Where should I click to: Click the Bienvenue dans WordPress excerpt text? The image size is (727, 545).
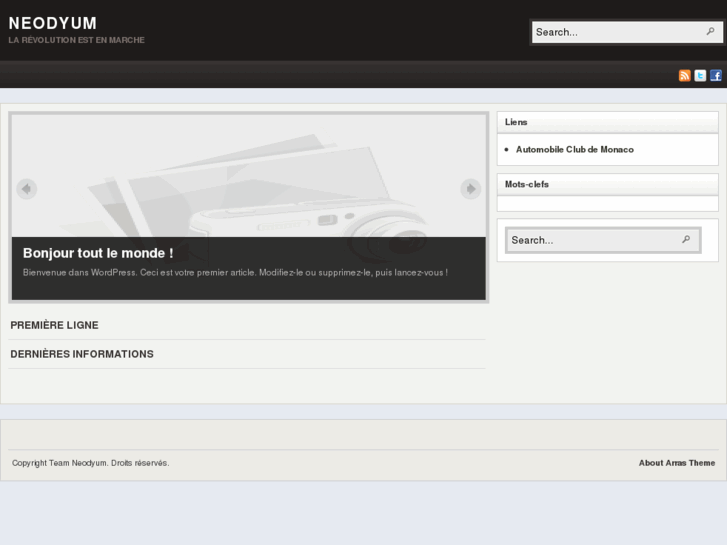pyautogui.click(x=235, y=273)
